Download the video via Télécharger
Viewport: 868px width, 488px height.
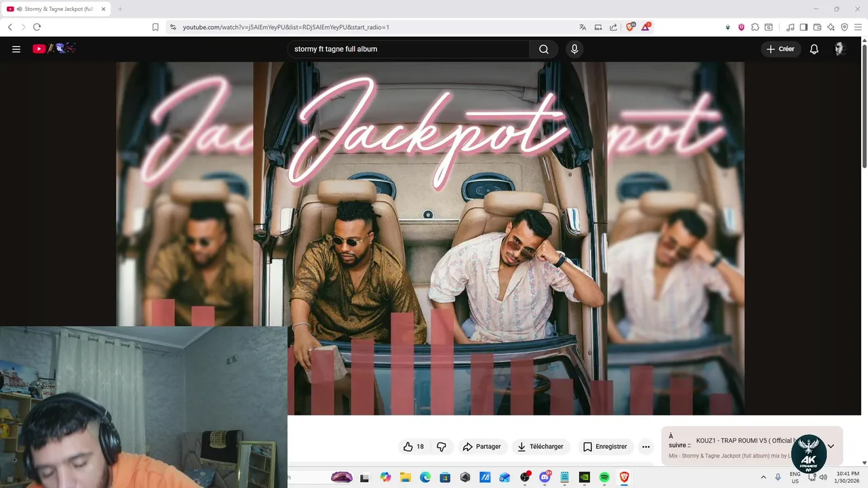[540, 447]
